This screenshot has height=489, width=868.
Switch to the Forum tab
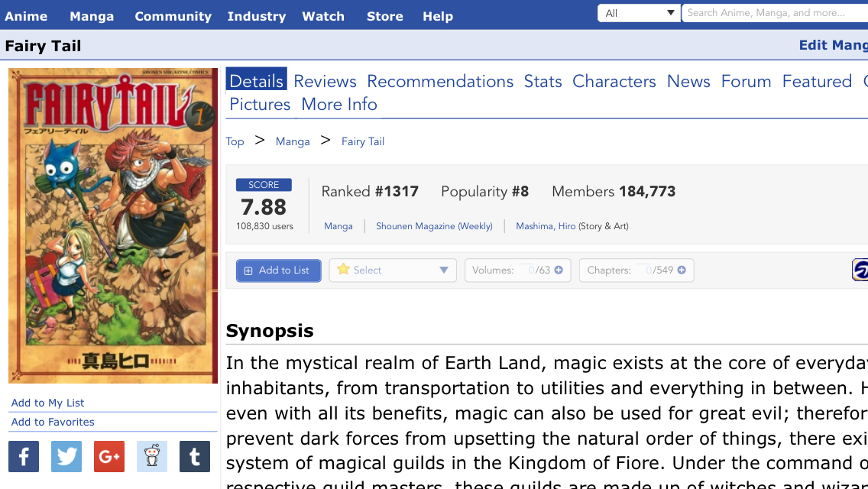747,82
